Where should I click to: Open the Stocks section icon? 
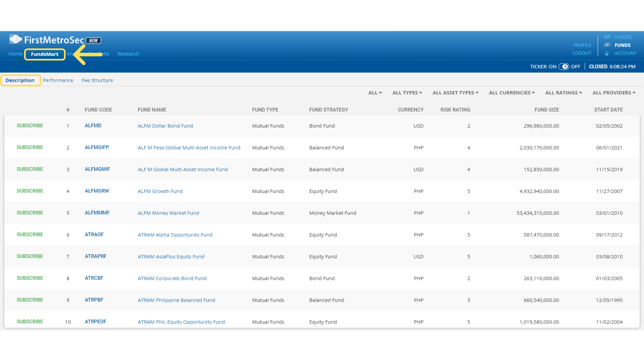[607, 37]
